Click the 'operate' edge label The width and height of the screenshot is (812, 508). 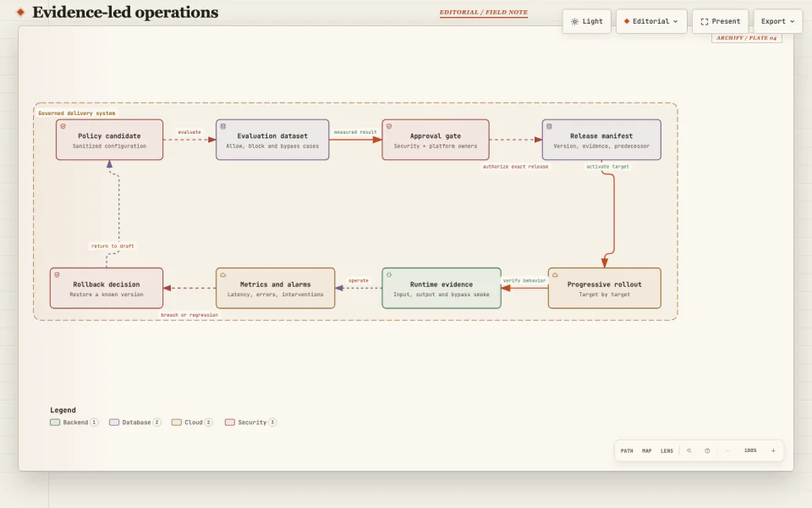[x=359, y=280]
